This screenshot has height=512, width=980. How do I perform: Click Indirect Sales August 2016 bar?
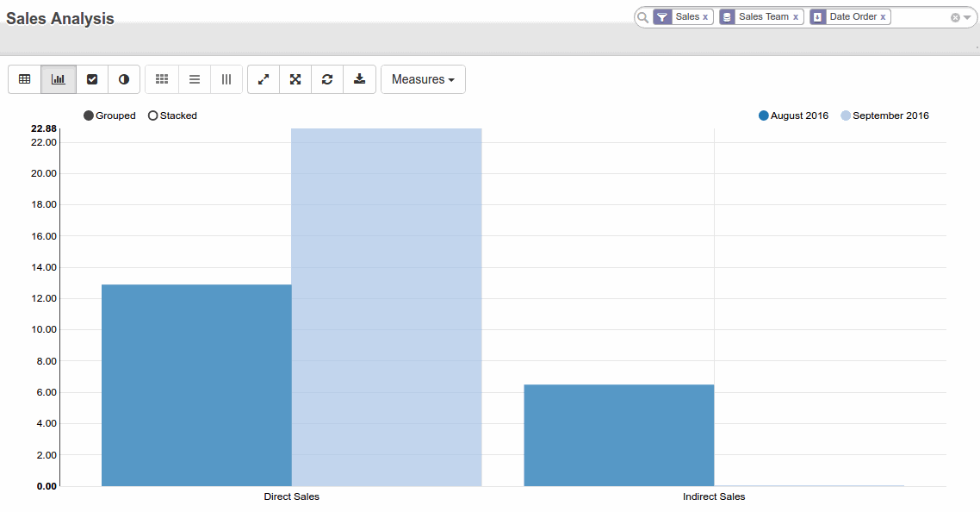coord(619,435)
